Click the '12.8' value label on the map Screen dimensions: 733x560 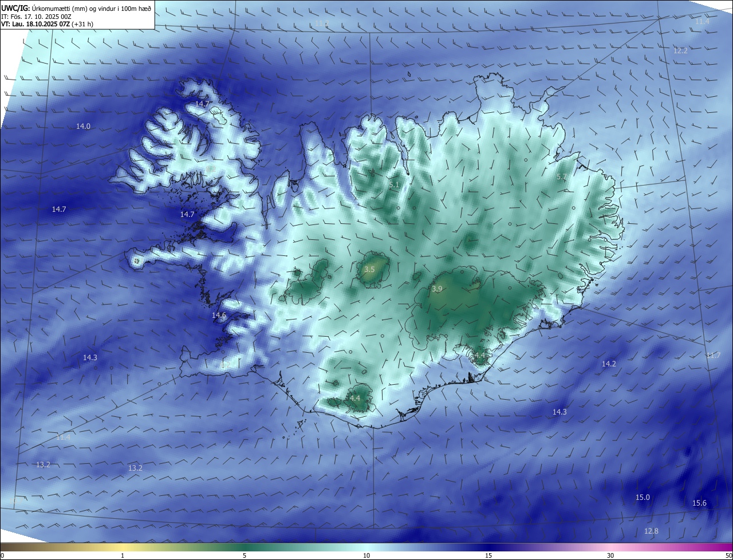pos(651,531)
